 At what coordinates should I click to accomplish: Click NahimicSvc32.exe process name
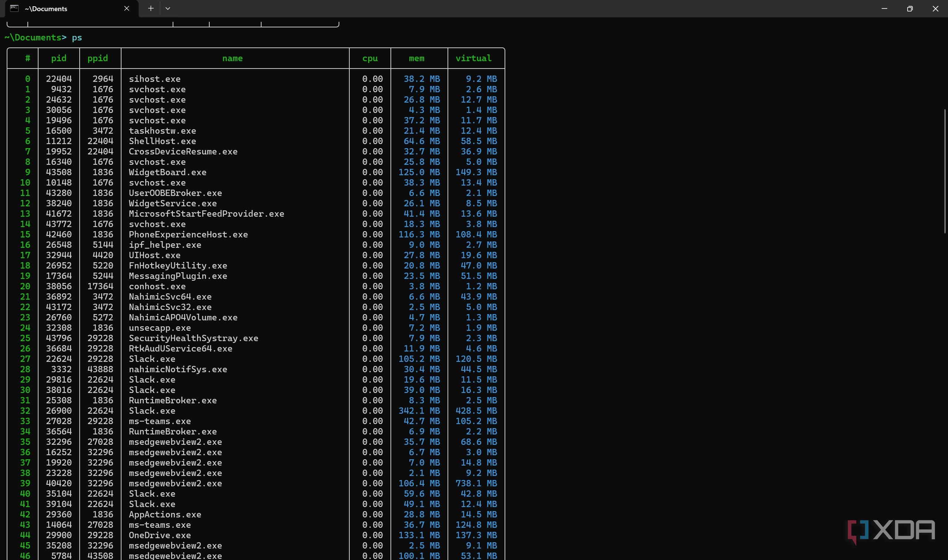tap(170, 307)
